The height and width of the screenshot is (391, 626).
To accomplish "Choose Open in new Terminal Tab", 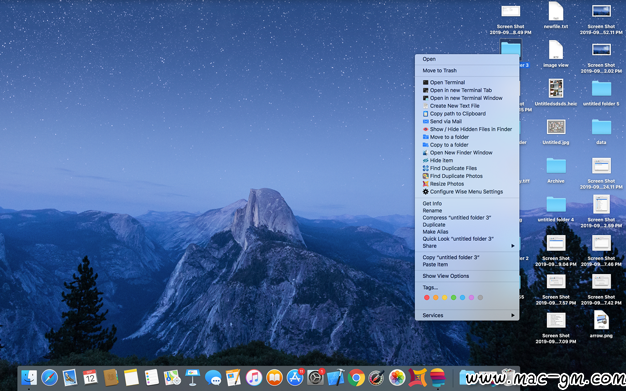I will (467, 90).
